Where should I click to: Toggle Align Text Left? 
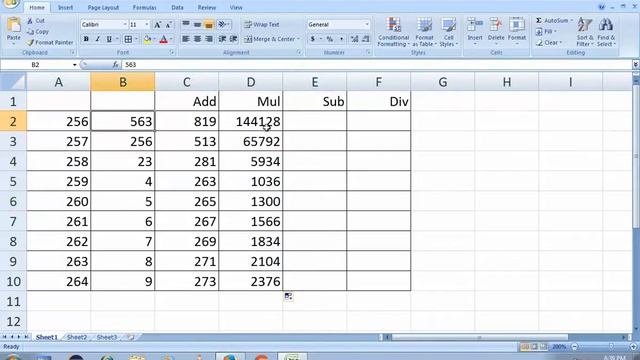tap(186, 39)
